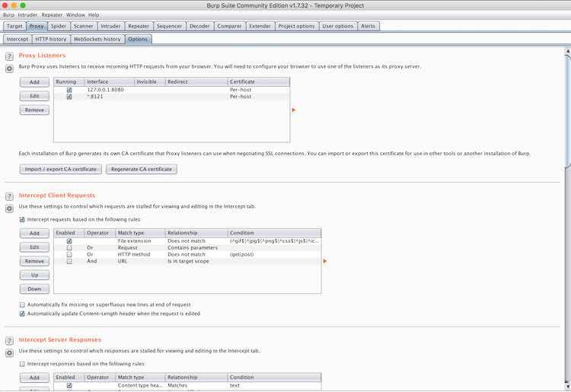This screenshot has width=571, height=392.
Task: Switch to the Decoder tab
Action: tap(199, 26)
